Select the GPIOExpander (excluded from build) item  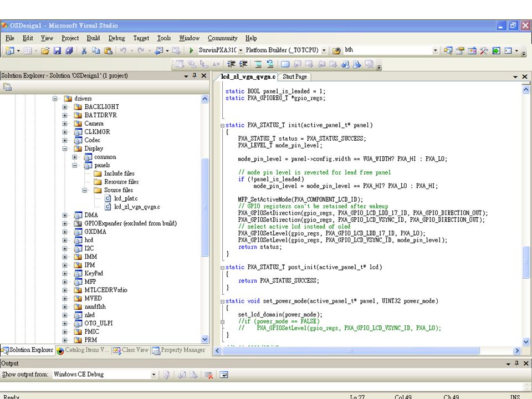pos(131,223)
